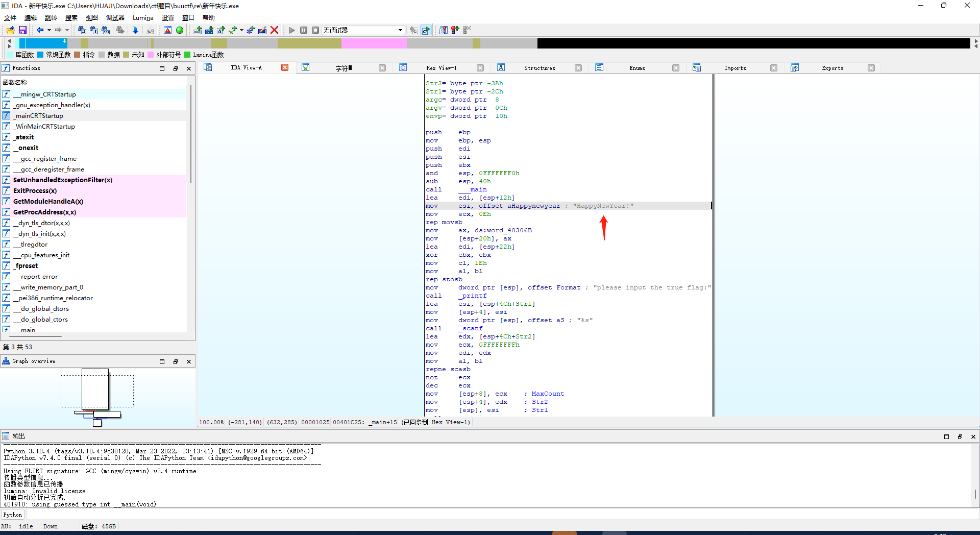Viewport: 980px width, 535px height.
Task: Click the Lumina函数 green legend swatch
Action: pyautogui.click(x=187, y=55)
